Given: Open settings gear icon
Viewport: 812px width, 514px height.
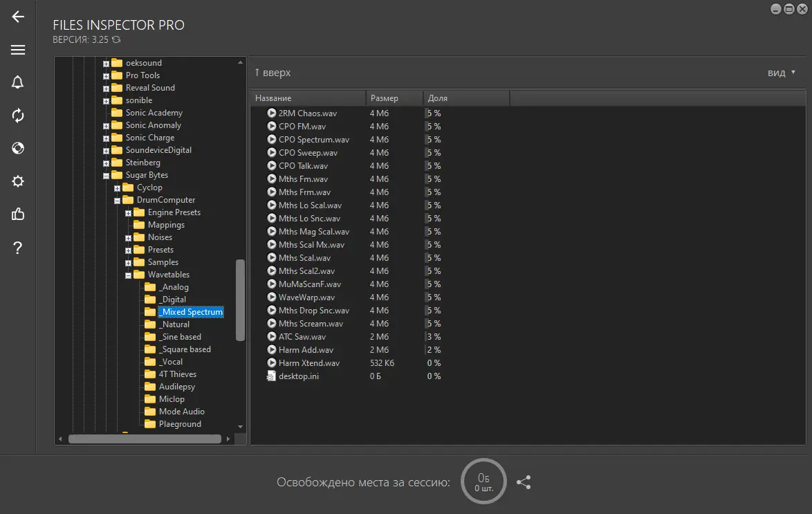Looking at the screenshot, I should point(18,181).
